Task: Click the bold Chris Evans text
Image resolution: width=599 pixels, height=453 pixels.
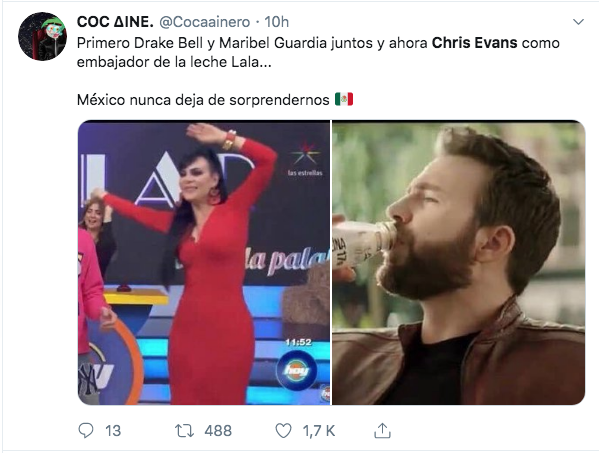Action: click(474, 43)
